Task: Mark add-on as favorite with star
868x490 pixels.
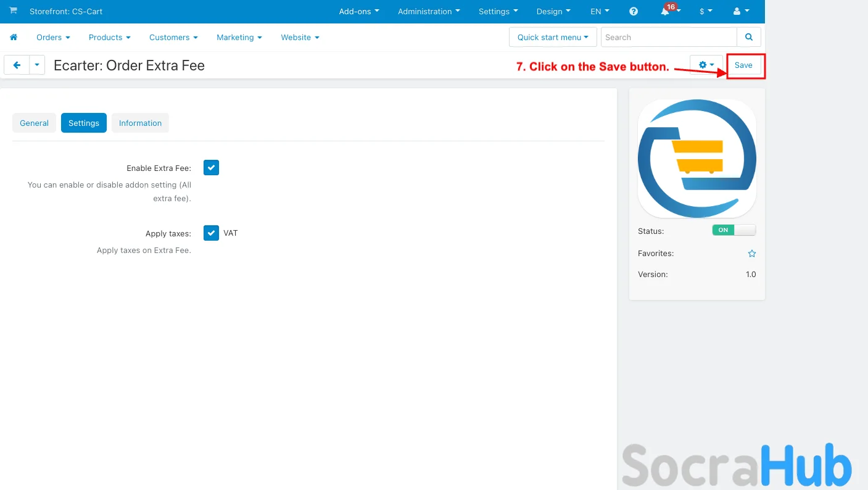Action: tap(751, 254)
